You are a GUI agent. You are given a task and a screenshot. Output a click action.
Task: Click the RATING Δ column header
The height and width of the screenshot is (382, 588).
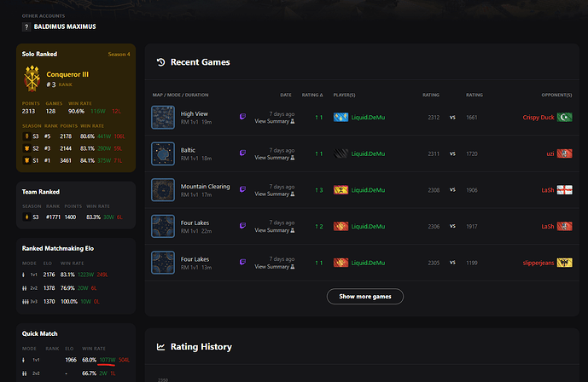(x=312, y=95)
